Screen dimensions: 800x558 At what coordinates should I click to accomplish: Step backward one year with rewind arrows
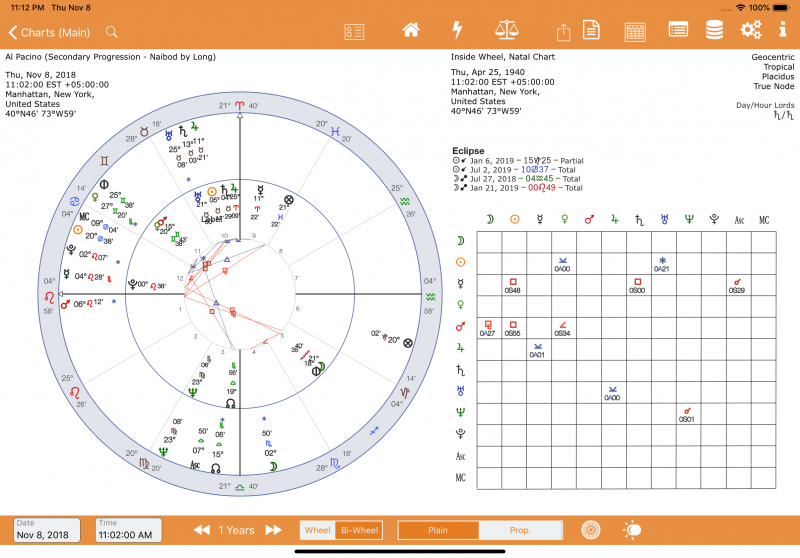[x=202, y=530]
